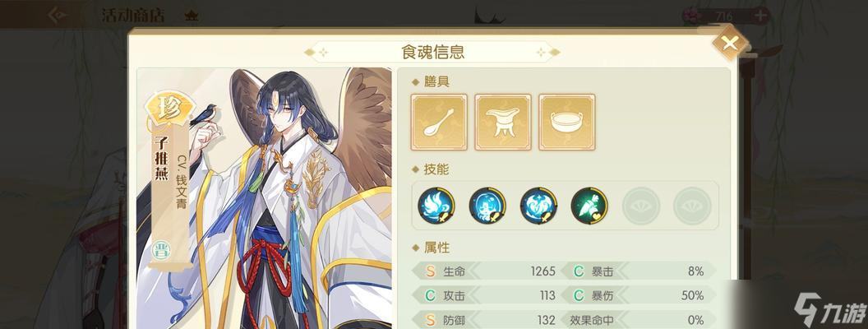This screenshot has width=868, height=329.
Task: Open the third blue wings skill icon
Action: [x=538, y=206]
